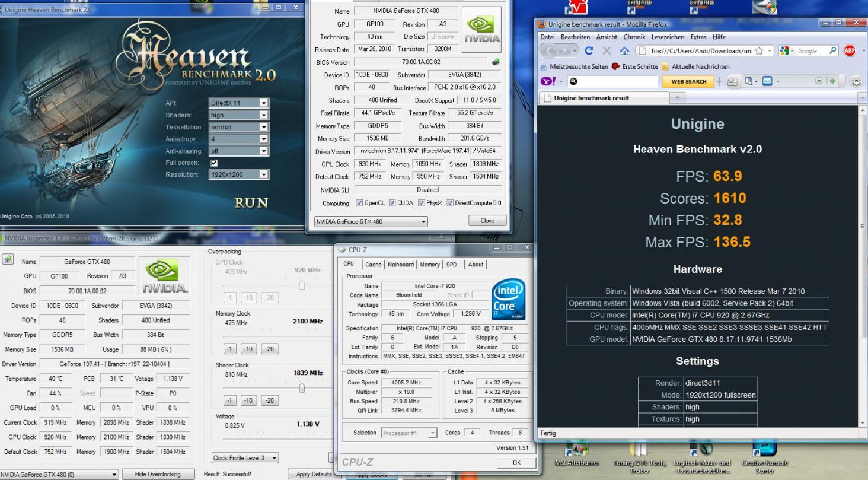The height and width of the screenshot is (480, 868).
Task: Click the Hide Overclocking button
Action: tap(158, 474)
